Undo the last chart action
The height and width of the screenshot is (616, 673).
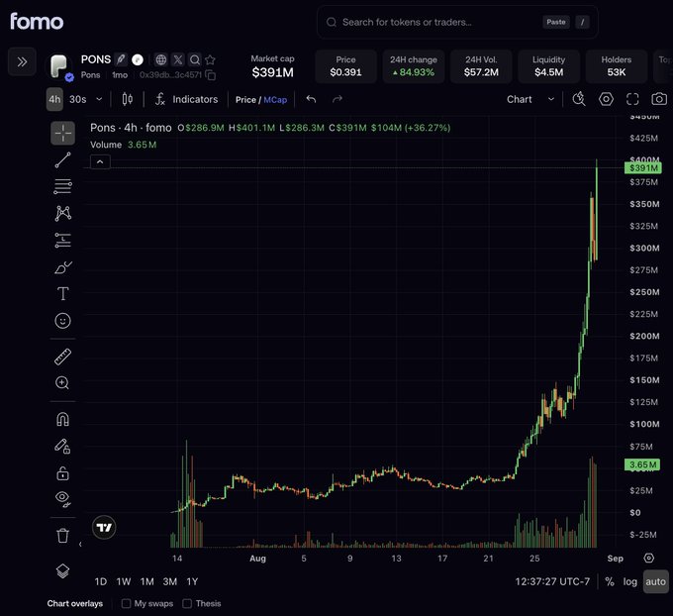pyautogui.click(x=311, y=99)
